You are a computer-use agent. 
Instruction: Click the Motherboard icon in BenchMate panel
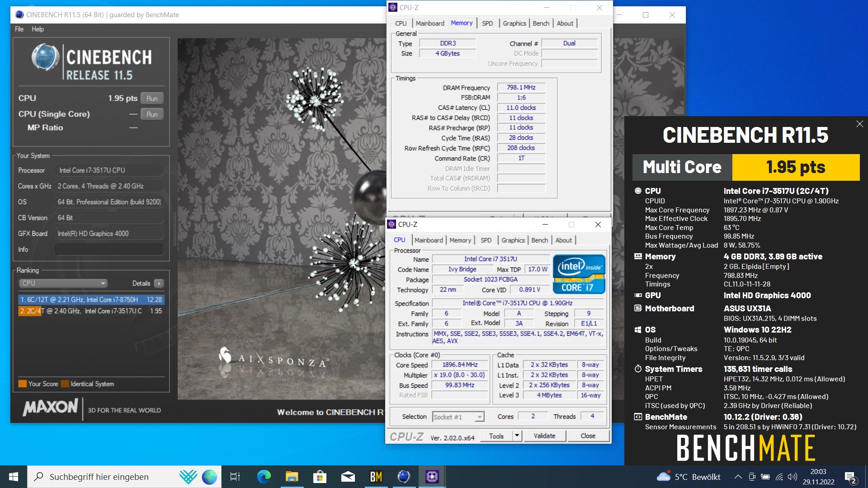[638, 309]
